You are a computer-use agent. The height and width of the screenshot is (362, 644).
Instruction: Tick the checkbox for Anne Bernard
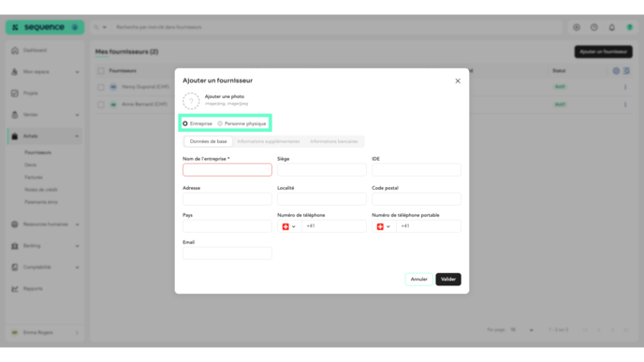tap(101, 105)
